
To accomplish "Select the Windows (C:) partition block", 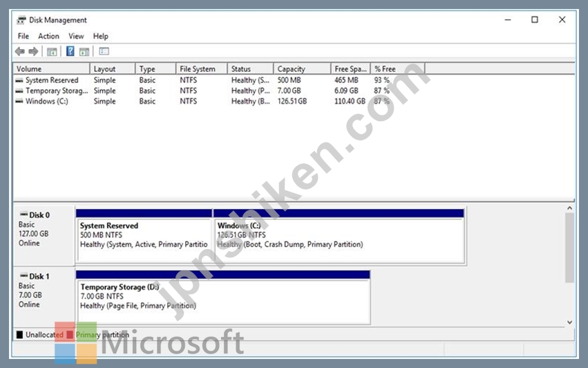I will coord(339,239).
